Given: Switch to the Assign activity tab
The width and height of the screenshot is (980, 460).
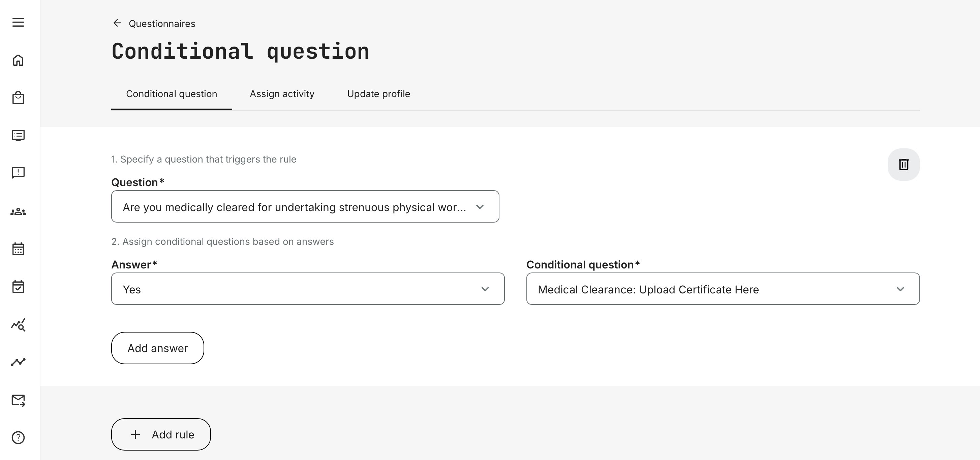Looking at the screenshot, I should (x=282, y=94).
